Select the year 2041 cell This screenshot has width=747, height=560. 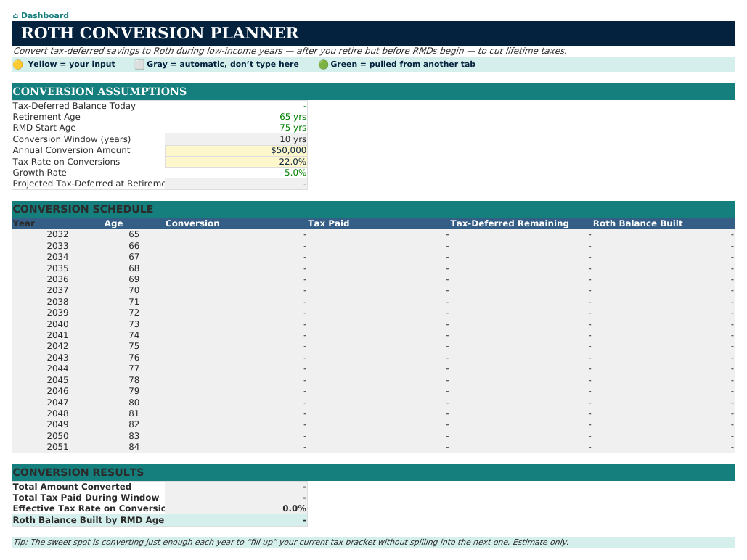(57, 335)
